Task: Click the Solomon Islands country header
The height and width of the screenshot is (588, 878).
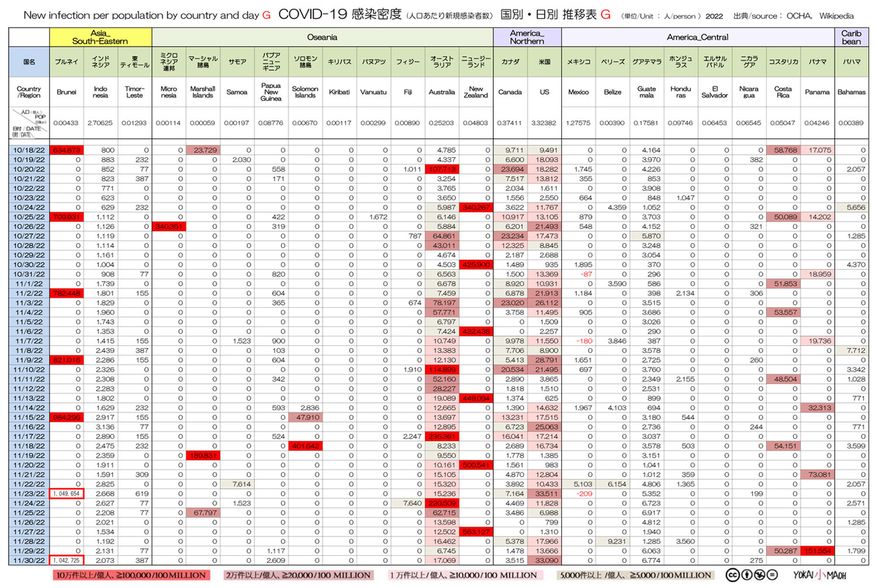Action: click(x=304, y=93)
